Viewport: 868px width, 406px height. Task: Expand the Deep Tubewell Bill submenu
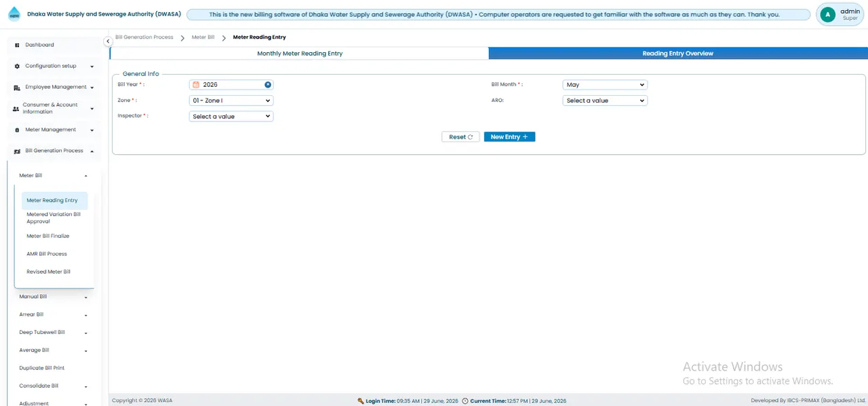(x=86, y=333)
